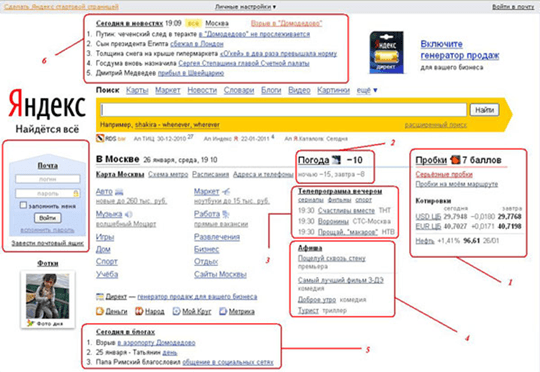Click вспомнить пароль link

(48, 230)
